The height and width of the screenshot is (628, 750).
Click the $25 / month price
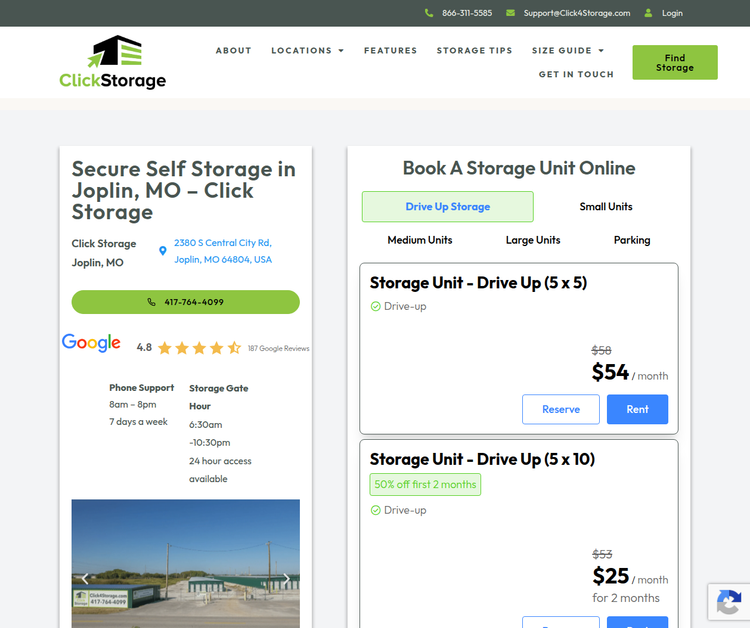coord(629,576)
